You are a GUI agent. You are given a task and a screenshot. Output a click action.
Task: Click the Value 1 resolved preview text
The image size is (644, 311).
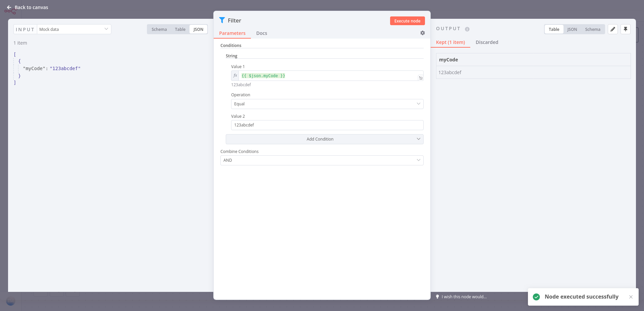click(241, 85)
